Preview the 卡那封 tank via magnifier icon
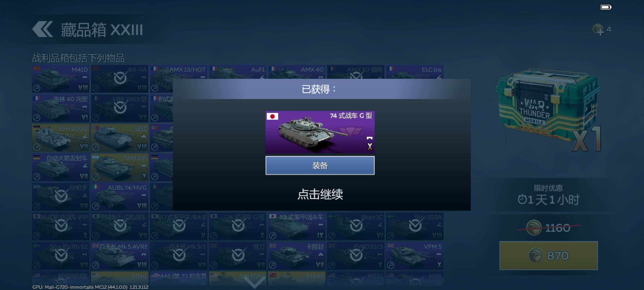This screenshot has width=644, height=290. pos(273,265)
